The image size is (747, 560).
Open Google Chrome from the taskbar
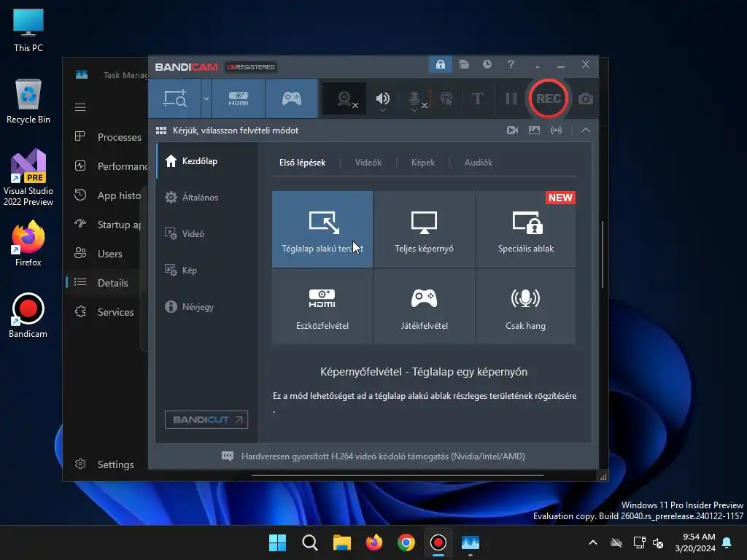[x=406, y=542]
